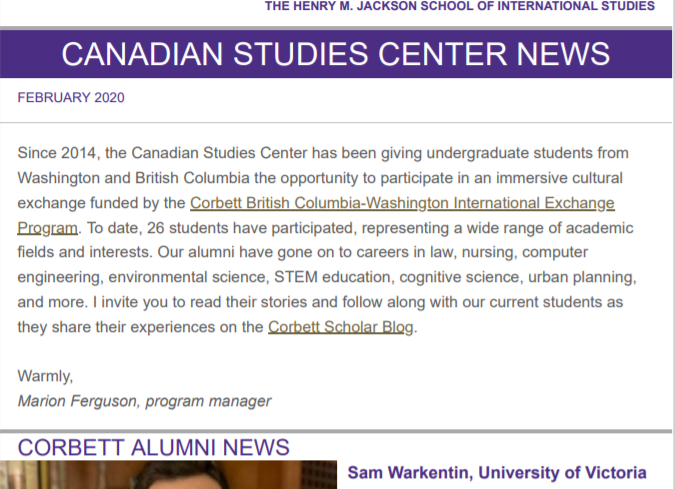Screen dimensions: 675x489
Task: Open the Corbett British Columbia-Washington International Exchange link
Action: click(x=402, y=203)
